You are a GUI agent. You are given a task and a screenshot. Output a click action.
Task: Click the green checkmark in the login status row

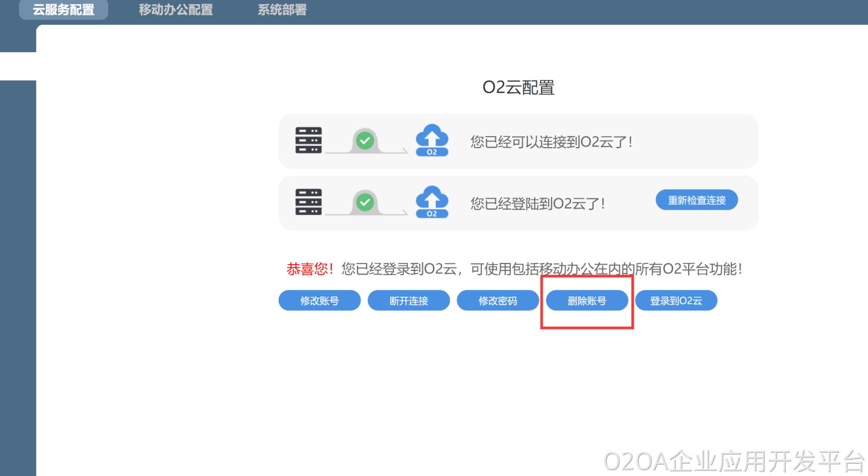[x=365, y=202]
